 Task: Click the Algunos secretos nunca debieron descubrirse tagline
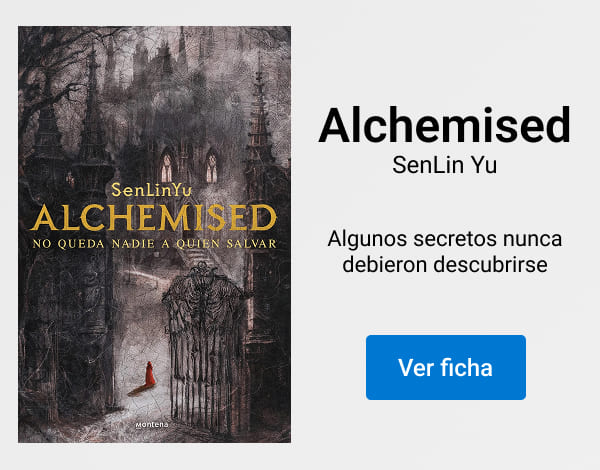point(445,251)
